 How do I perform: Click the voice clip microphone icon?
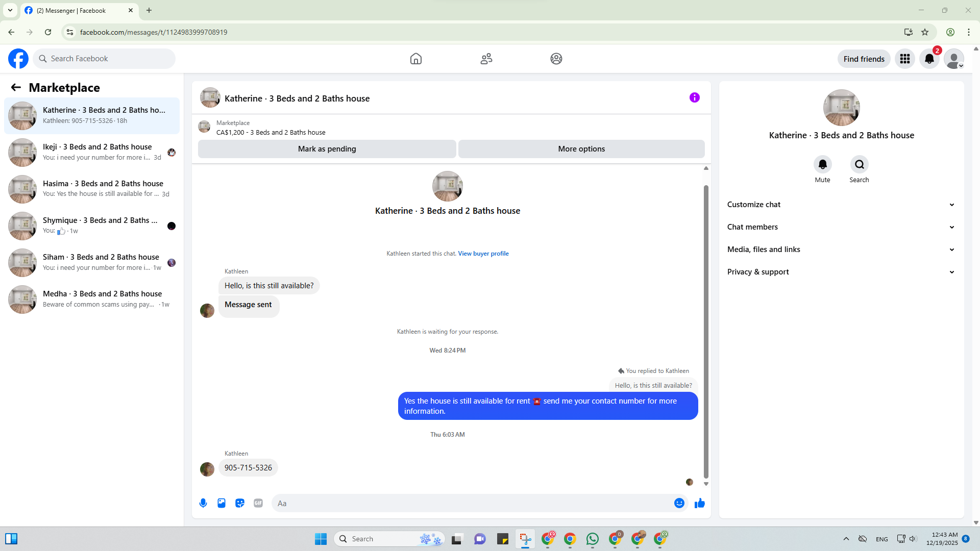pos(203,503)
